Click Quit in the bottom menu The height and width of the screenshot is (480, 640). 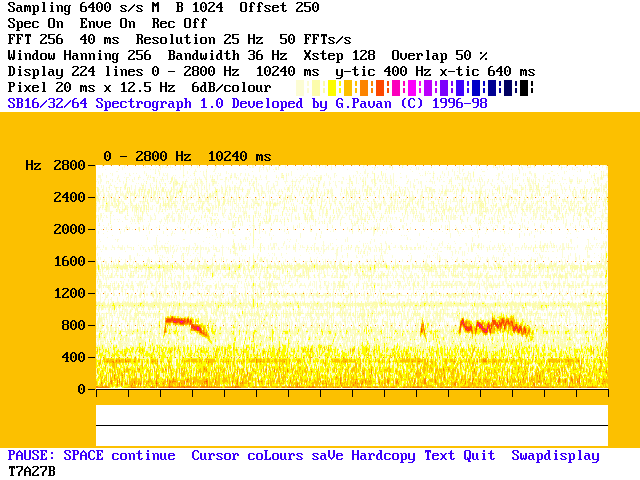[479, 456]
